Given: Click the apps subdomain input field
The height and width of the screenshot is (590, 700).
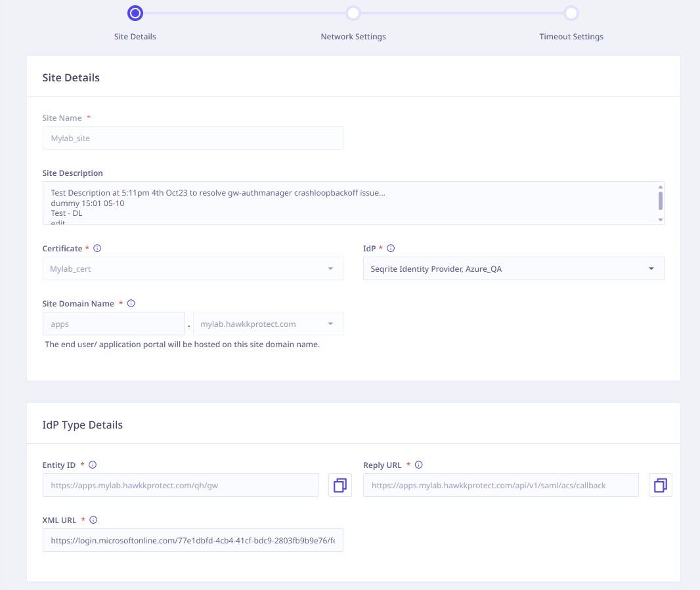Looking at the screenshot, I should pyautogui.click(x=114, y=324).
